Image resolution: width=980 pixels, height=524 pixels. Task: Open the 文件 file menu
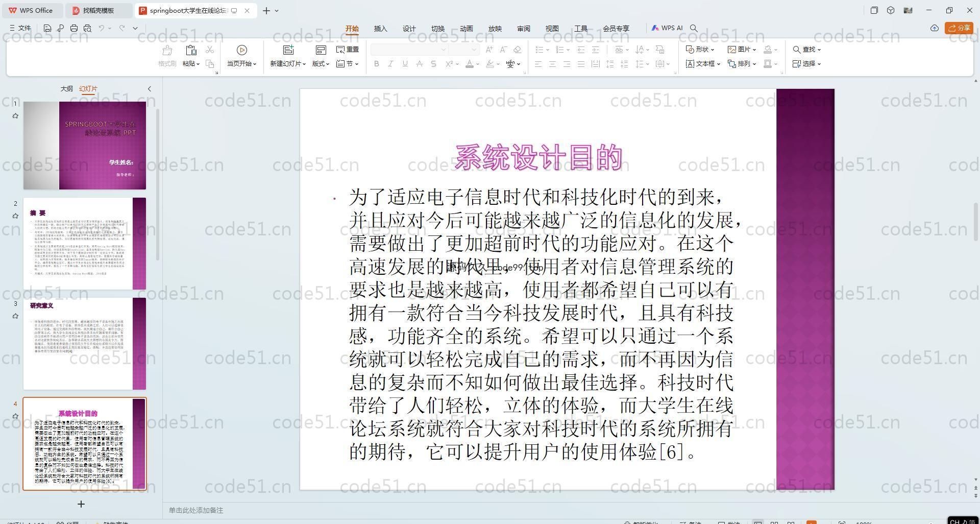[20, 28]
